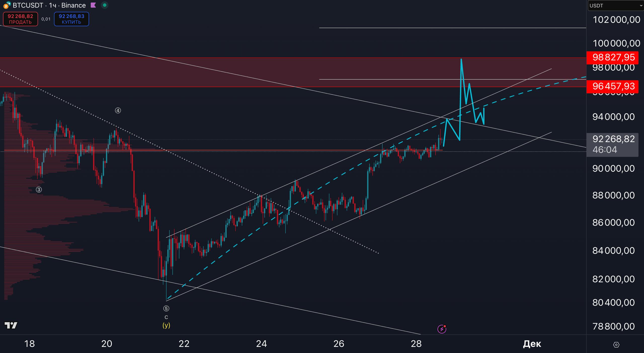Click the current price 92 268,82 label
This screenshot has height=353, width=644.
pyautogui.click(x=613, y=139)
